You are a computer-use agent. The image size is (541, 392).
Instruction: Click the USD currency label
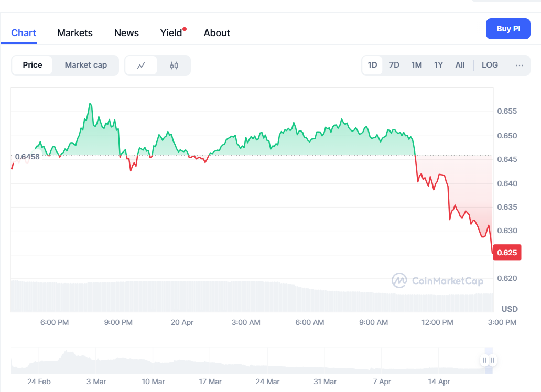(509, 309)
